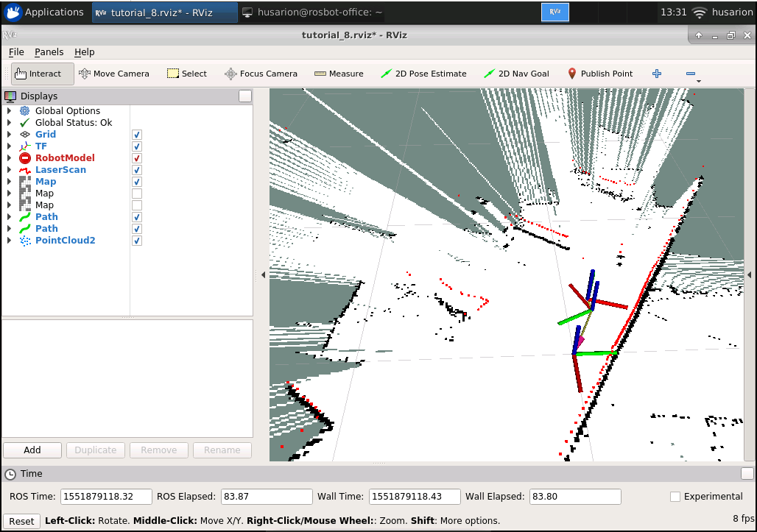The width and height of the screenshot is (757, 532).
Task: Click the ROS Elapsed field
Action: (x=267, y=496)
